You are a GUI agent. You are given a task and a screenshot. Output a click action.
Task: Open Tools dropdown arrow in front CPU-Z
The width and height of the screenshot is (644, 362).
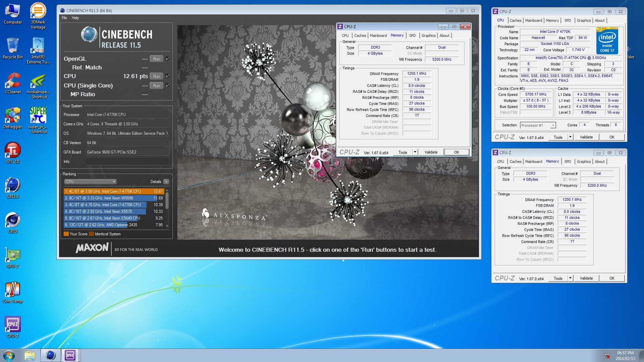click(x=415, y=152)
